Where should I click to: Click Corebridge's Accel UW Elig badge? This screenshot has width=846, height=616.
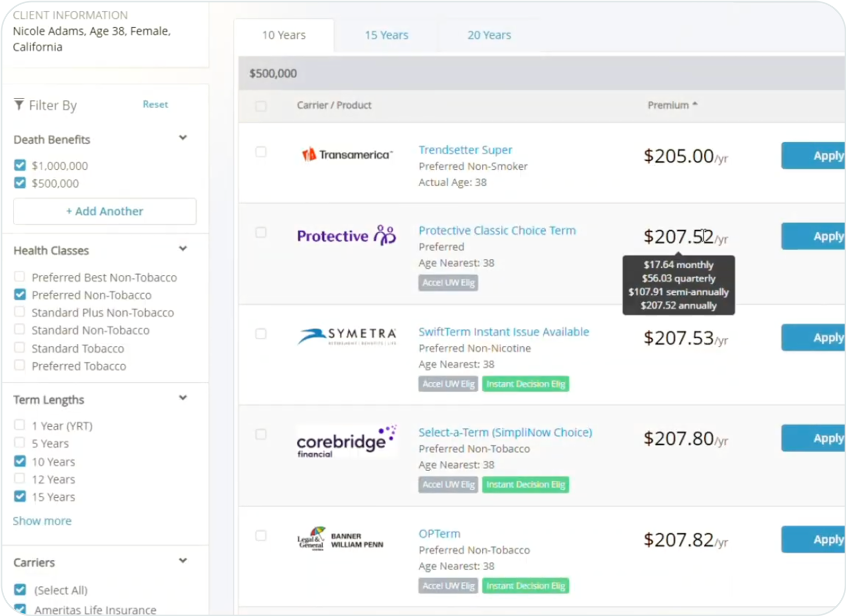448,485
